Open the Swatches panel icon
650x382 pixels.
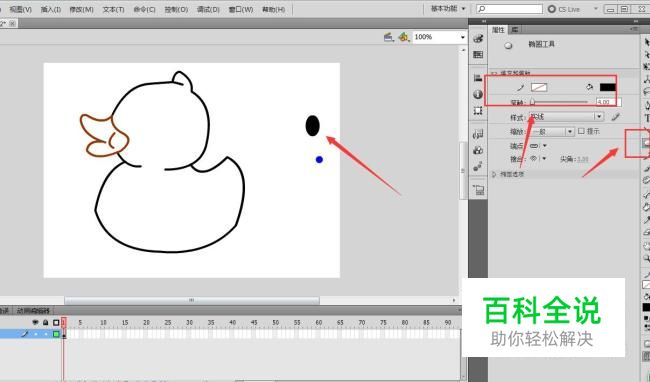tap(478, 54)
